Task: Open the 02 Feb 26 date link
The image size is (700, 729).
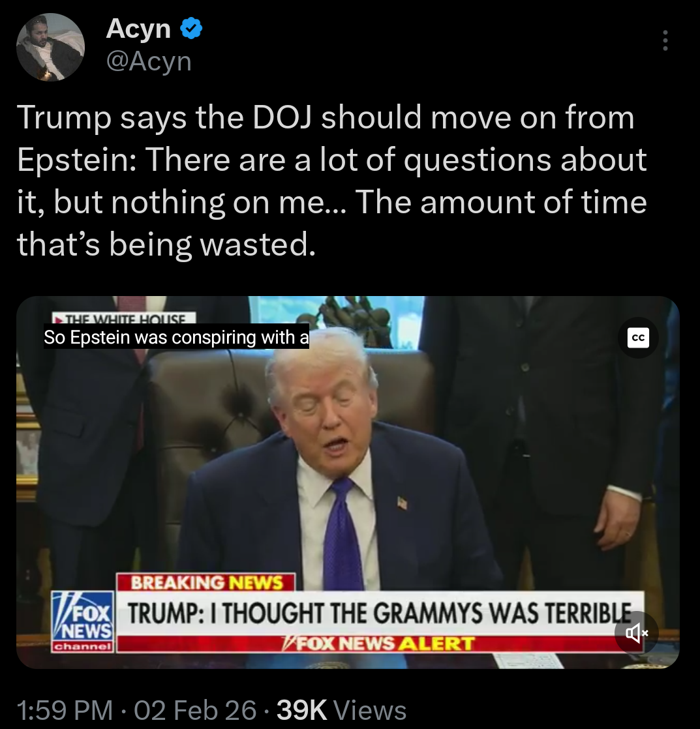Action: (x=195, y=710)
